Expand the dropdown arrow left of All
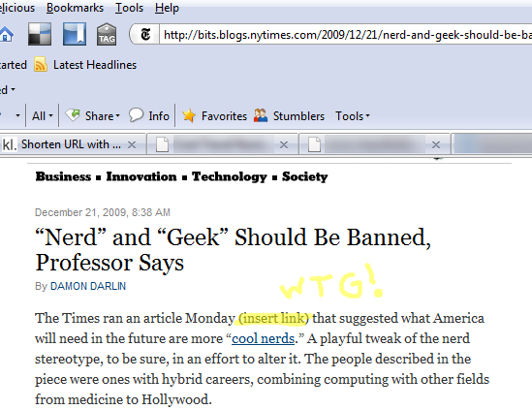532x410 pixels. [x=17, y=115]
